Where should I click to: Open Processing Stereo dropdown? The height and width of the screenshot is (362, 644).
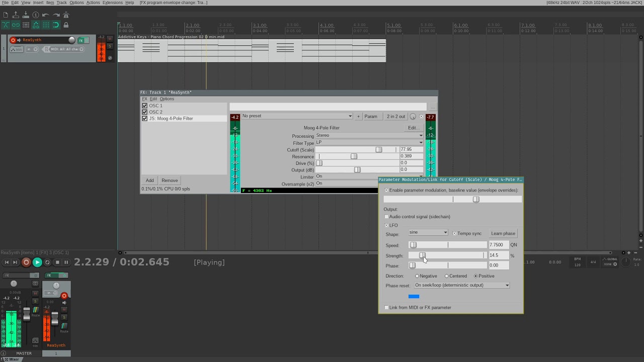point(369,135)
